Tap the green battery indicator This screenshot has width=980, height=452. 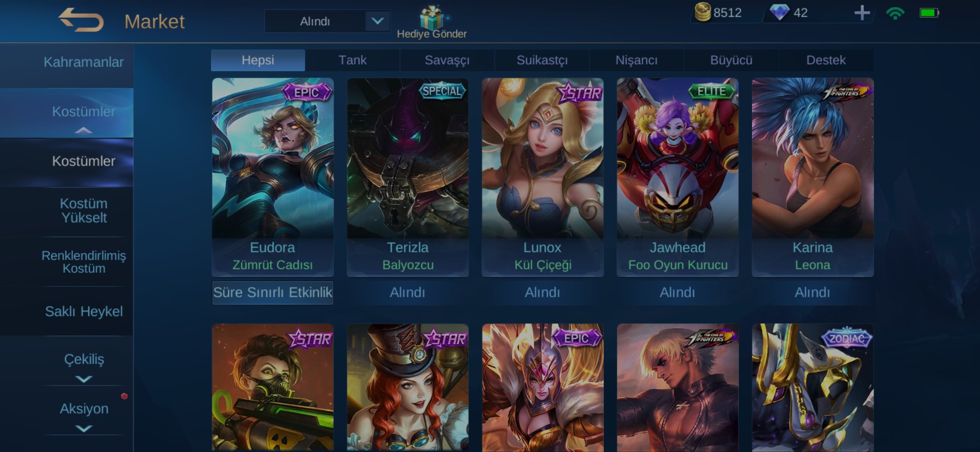[x=929, y=13]
